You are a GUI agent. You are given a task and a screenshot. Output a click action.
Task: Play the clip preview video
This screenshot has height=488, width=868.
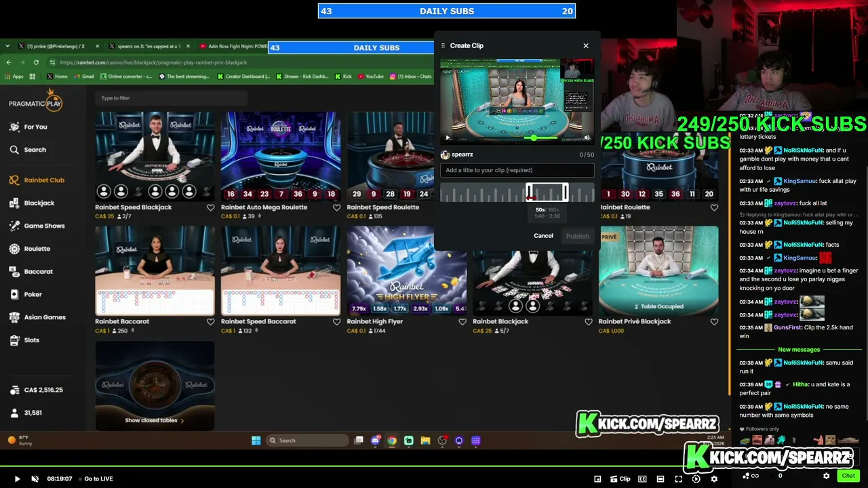point(448,138)
